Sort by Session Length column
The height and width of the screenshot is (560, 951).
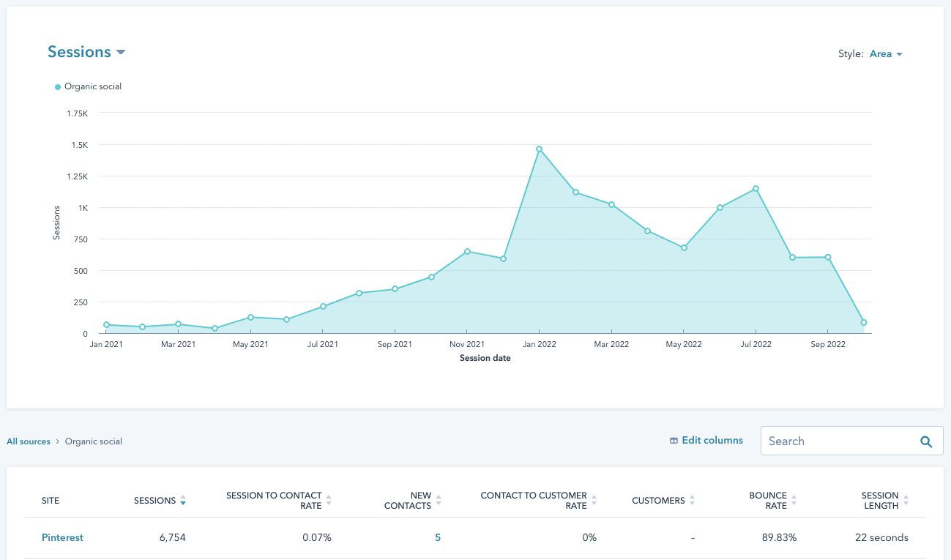[x=884, y=501]
